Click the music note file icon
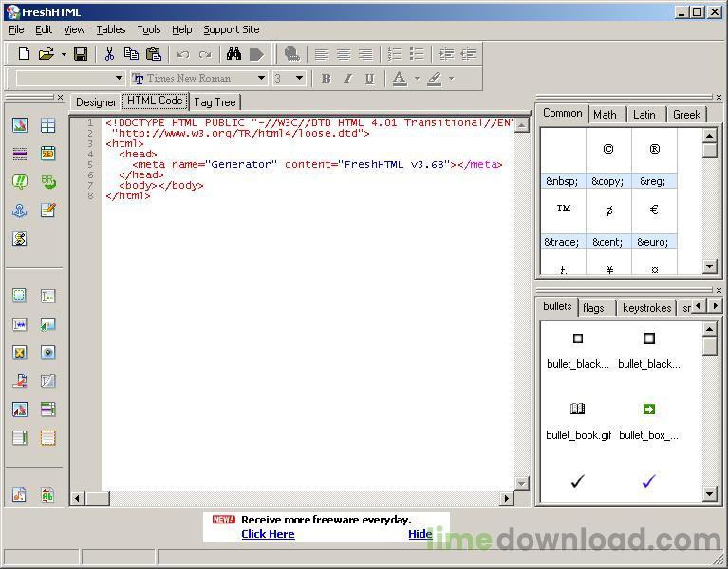The width and height of the screenshot is (728, 569). click(20, 495)
